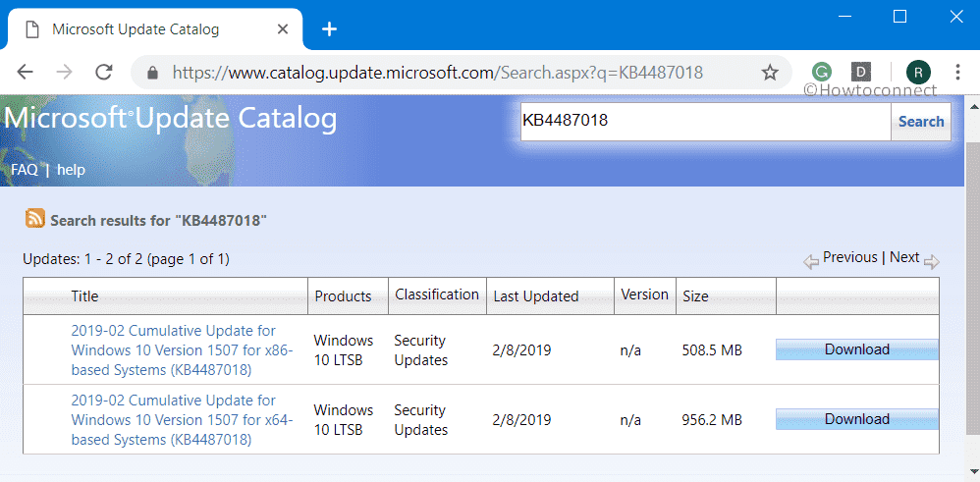The image size is (980, 482).
Task: Click the Previous page arrow icon
Action: tap(811, 262)
